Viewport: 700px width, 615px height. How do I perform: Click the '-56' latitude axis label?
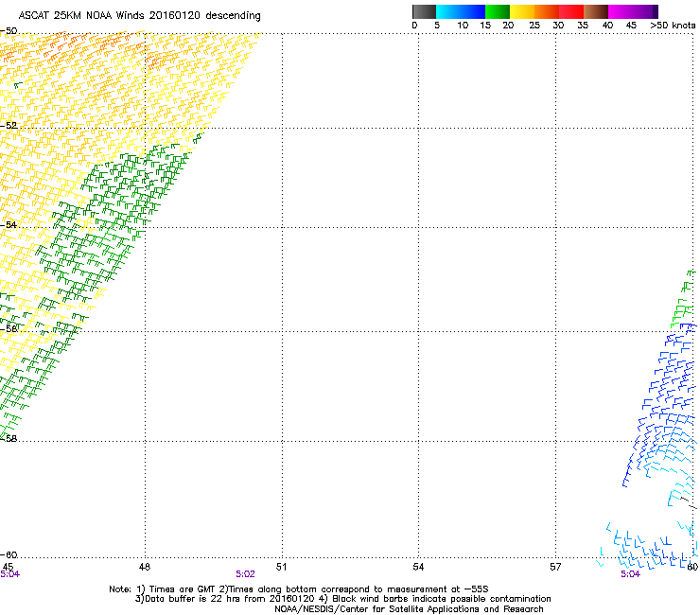(9, 328)
